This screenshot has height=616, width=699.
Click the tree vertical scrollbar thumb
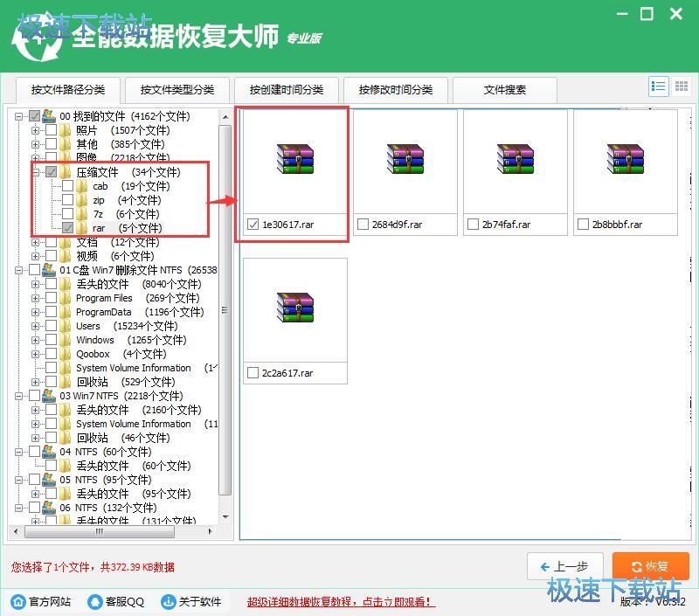click(225, 310)
